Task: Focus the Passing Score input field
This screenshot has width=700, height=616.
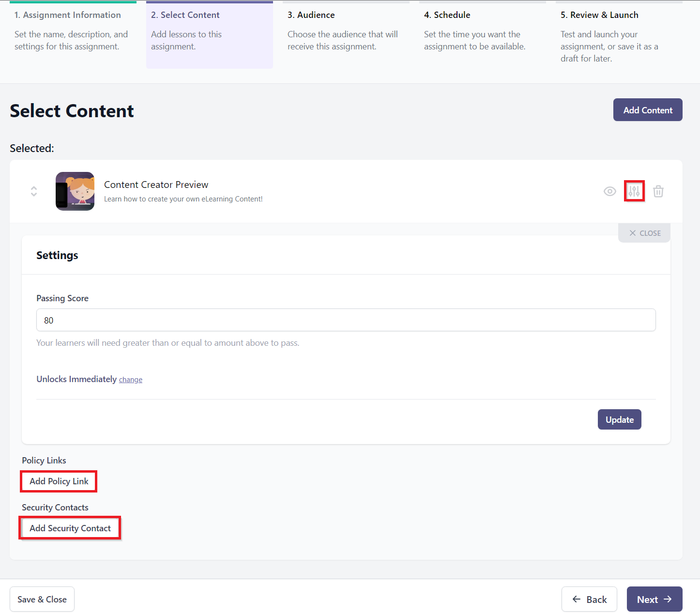Action: pyautogui.click(x=346, y=320)
